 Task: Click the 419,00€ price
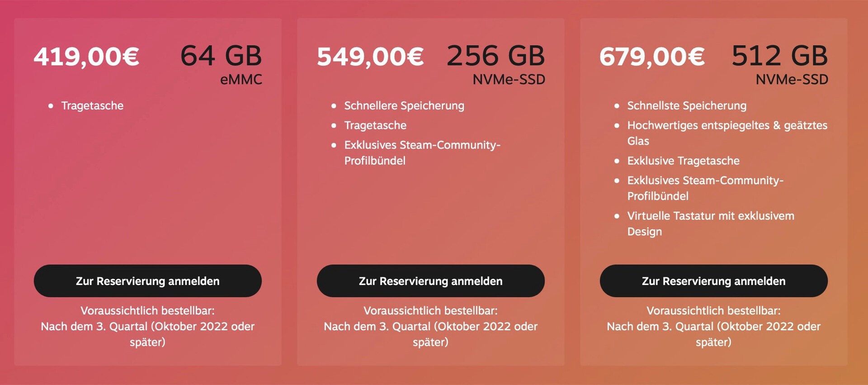point(86,57)
